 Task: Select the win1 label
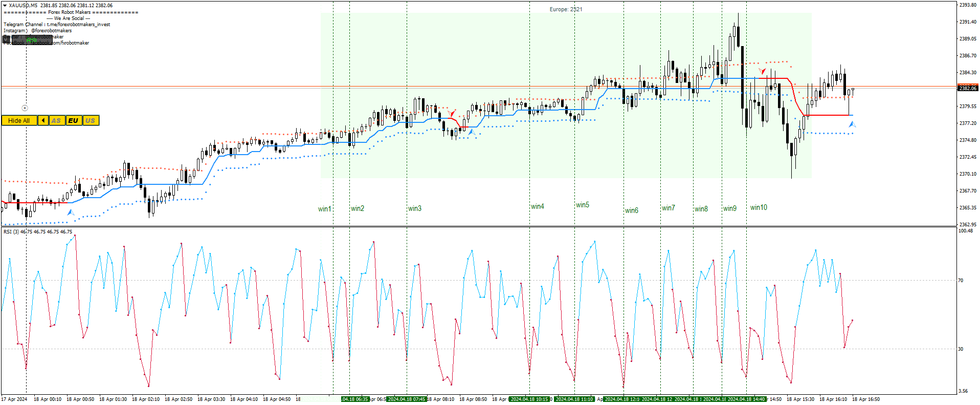(325, 209)
